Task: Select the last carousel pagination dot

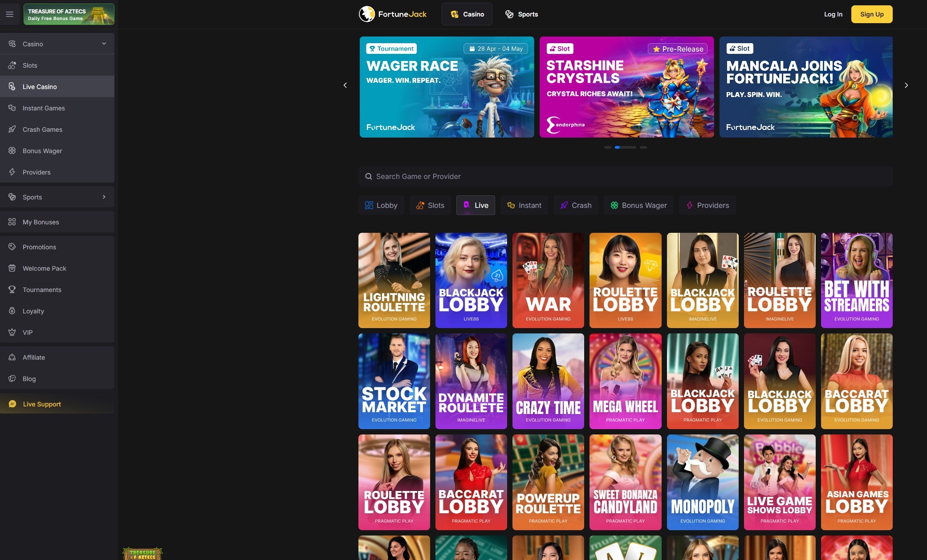Action: pos(643,147)
